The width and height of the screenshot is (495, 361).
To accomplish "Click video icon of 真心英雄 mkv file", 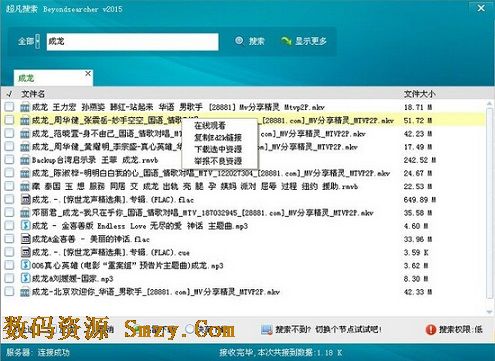I will [x=25, y=147].
